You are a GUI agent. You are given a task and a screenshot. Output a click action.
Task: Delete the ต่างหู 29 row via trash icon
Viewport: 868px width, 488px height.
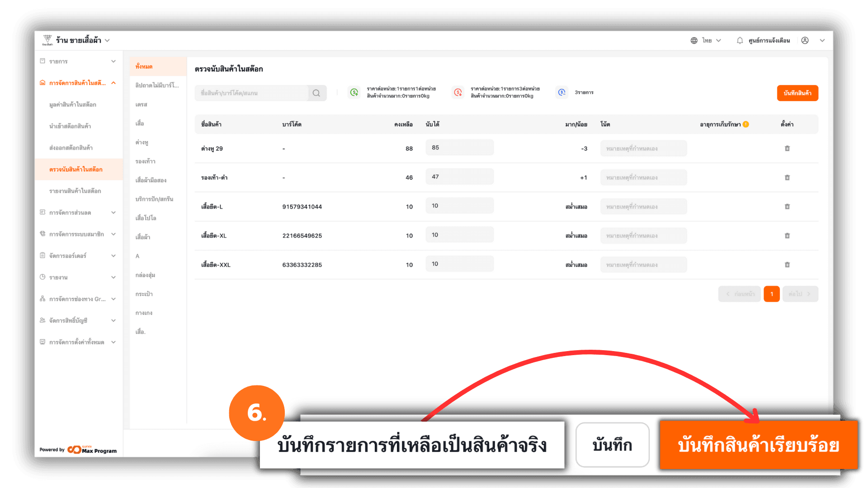point(787,148)
